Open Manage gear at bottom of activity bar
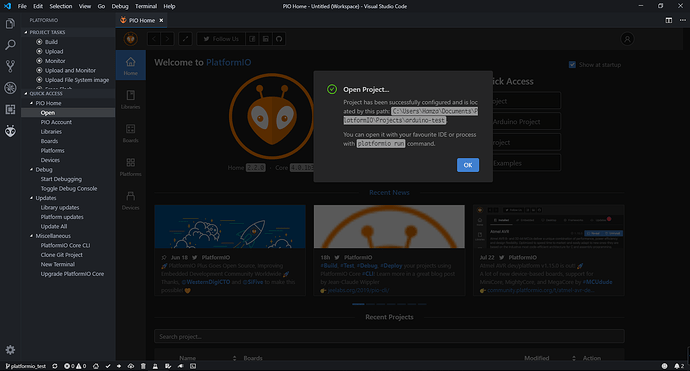690x371 pixels. click(x=10, y=350)
